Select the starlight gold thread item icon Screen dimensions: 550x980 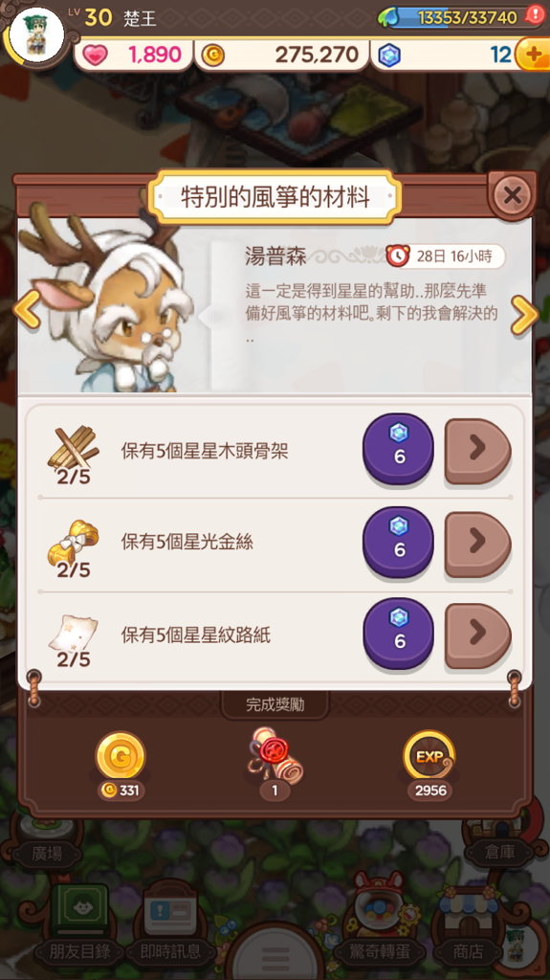[x=73, y=542]
